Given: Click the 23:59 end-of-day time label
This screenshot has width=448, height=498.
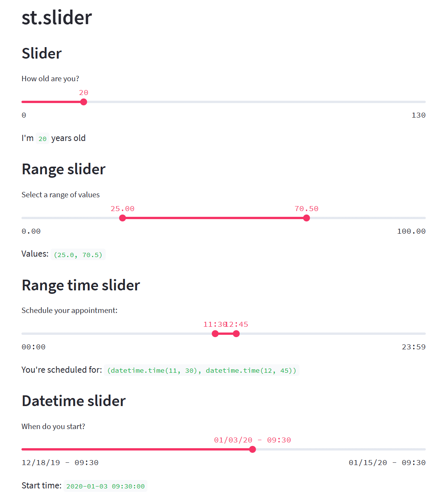Looking at the screenshot, I should [414, 347].
